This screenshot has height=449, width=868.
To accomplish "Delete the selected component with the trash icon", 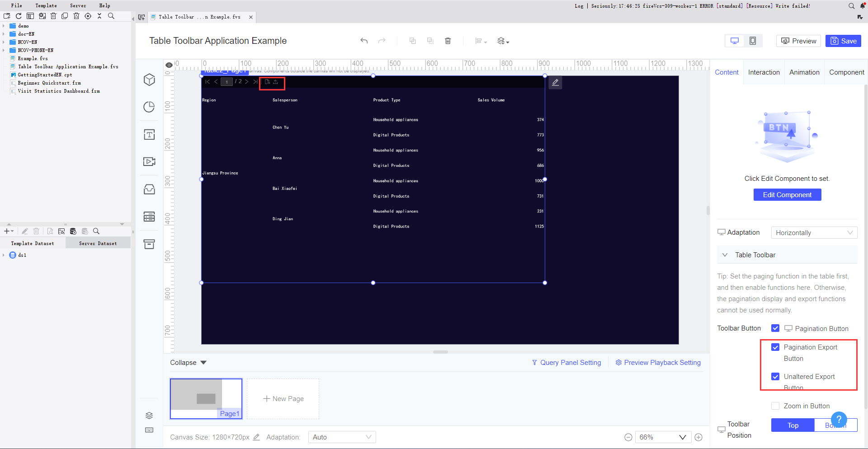I will tap(448, 41).
